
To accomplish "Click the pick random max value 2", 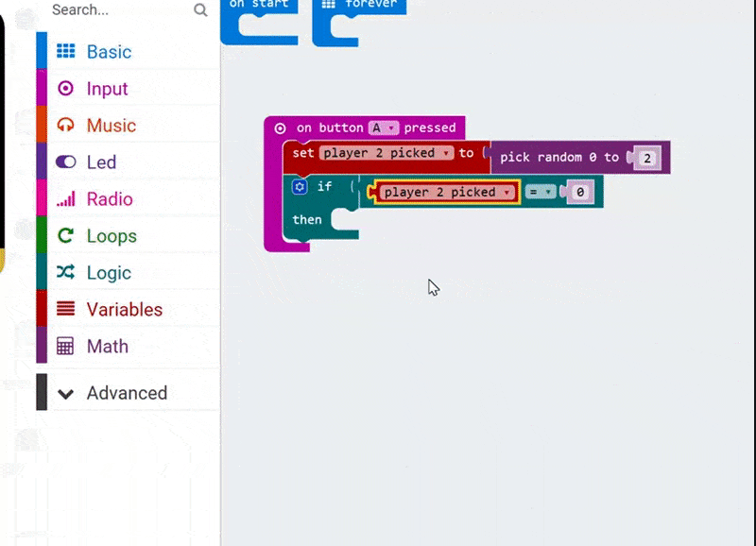I will click(647, 158).
